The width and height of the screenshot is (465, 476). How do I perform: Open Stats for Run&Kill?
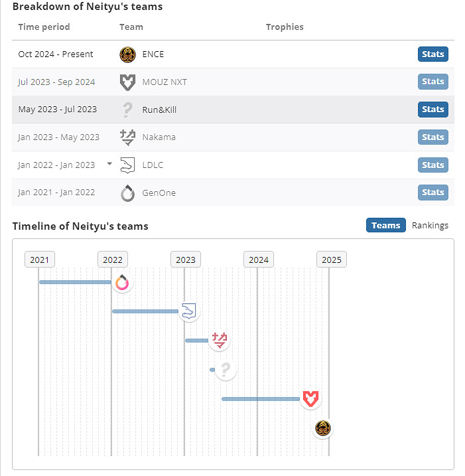click(x=432, y=110)
